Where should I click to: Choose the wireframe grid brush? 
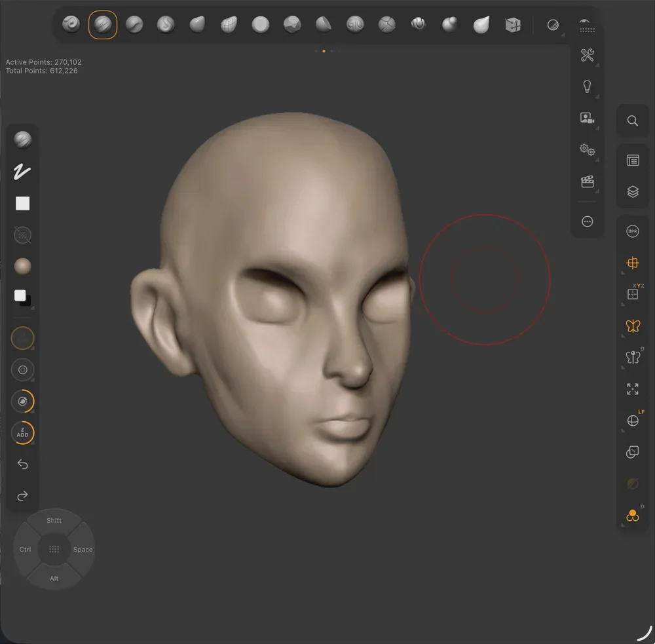coord(229,25)
